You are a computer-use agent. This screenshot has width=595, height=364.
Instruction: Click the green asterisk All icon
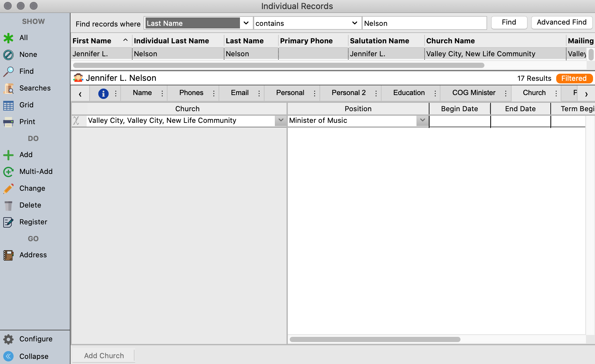tap(8, 38)
